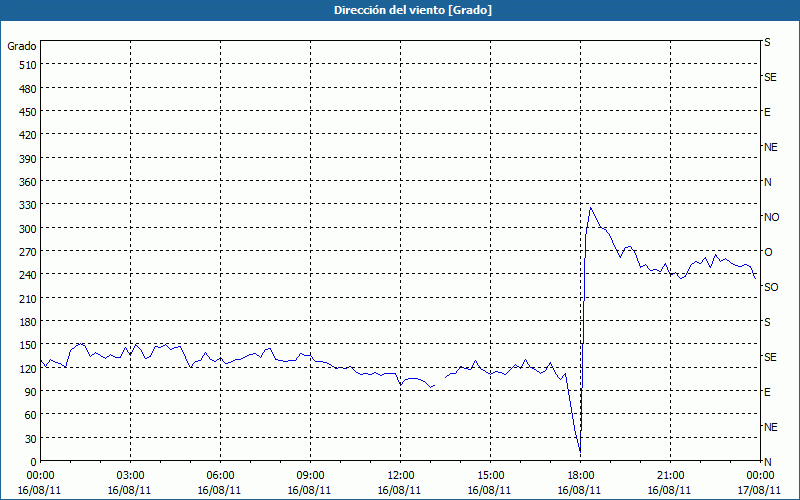
Task: Click the 90 degree axis label
Action: tap(31, 392)
